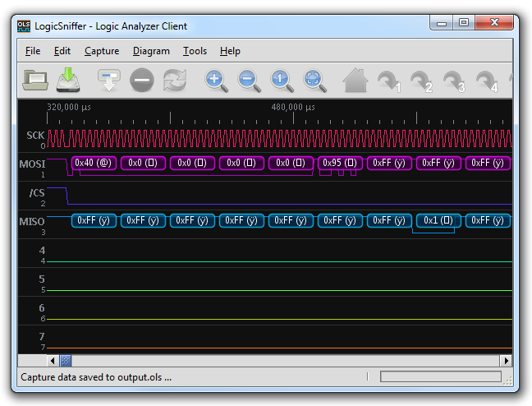This screenshot has width=532, height=406.
Task: Open the Capture menu
Action: [102, 51]
